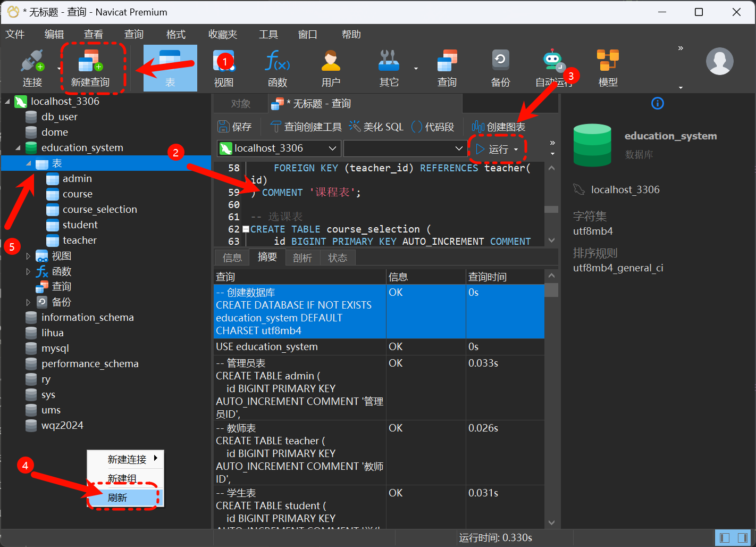This screenshot has height=547, width=756.
Task: Choose 刷新 in context menu
Action: pos(125,498)
